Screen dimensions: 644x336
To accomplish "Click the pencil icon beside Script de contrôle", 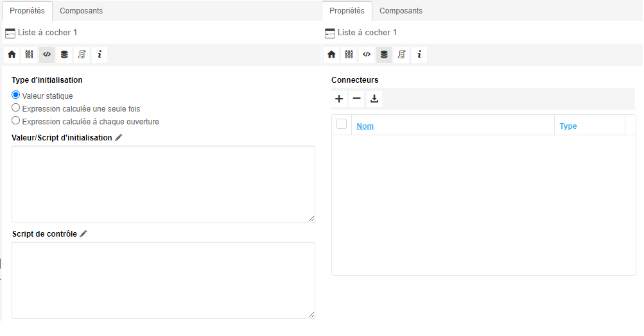I will click(x=83, y=234).
